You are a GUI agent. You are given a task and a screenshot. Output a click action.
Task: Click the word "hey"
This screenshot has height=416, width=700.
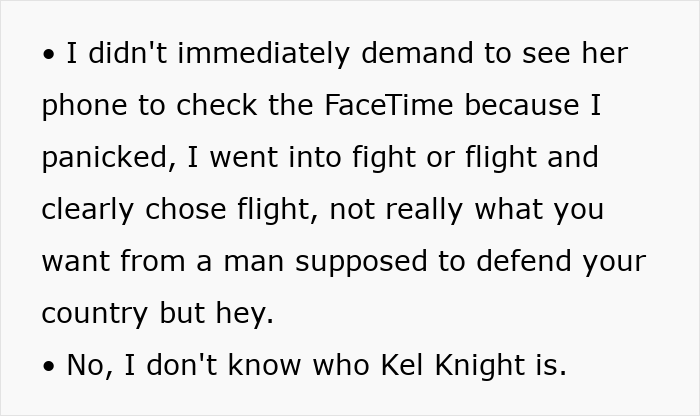pyautogui.click(x=246, y=314)
